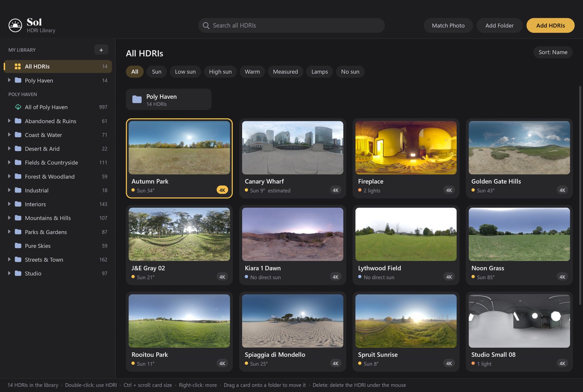The height and width of the screenshot is (392, 583).
Task: Expand the Abandoned & Ruins category
Action: [x=9, y=121]
